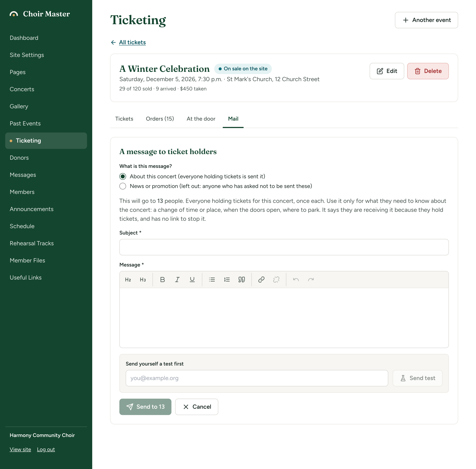This screenshot has width=476, height=469.
Task: Insert a bulleted list
Action: [x=212, y=280]
